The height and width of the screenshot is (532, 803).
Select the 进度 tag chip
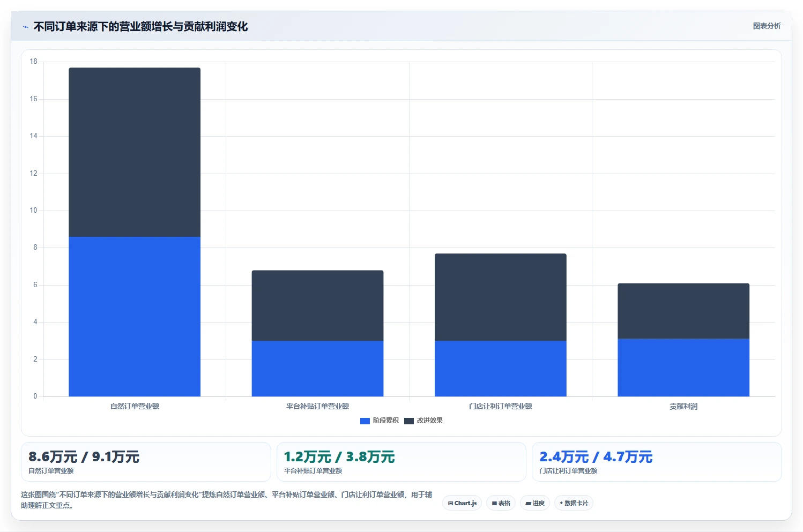coord(535,503)
